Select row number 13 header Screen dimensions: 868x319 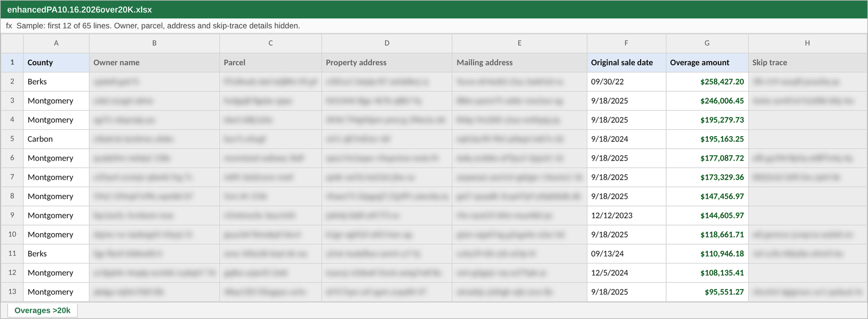click(12, 292)
